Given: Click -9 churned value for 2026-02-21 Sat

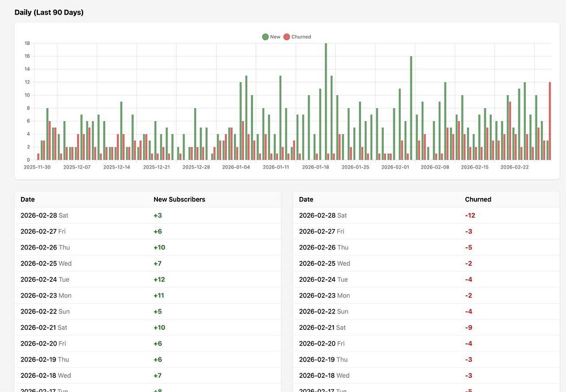Looking at the screenshot, I should point(469,328).
